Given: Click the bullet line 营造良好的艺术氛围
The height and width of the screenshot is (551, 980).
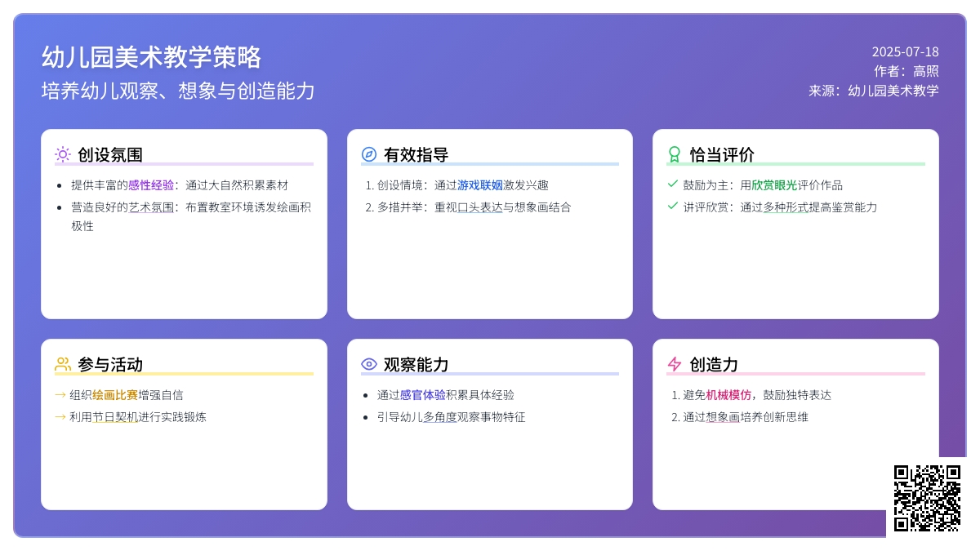Looking at the screenshot, I should (191, 216).
